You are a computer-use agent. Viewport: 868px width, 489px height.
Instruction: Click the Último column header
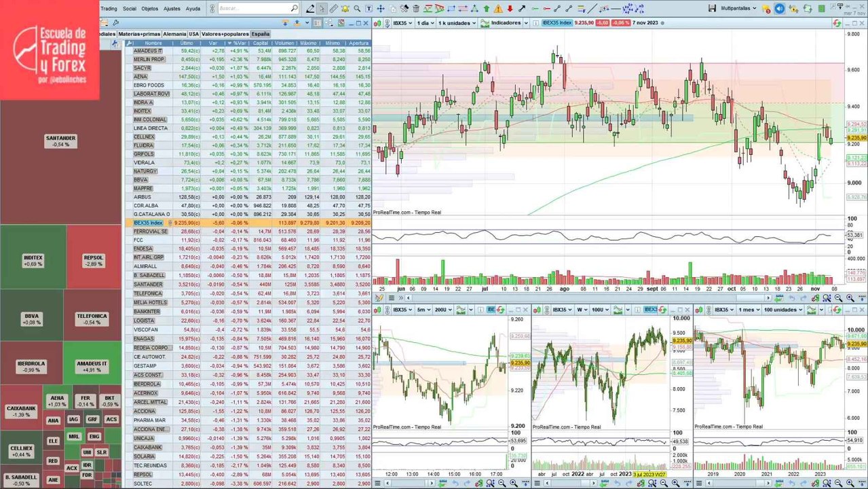point(187,43)
